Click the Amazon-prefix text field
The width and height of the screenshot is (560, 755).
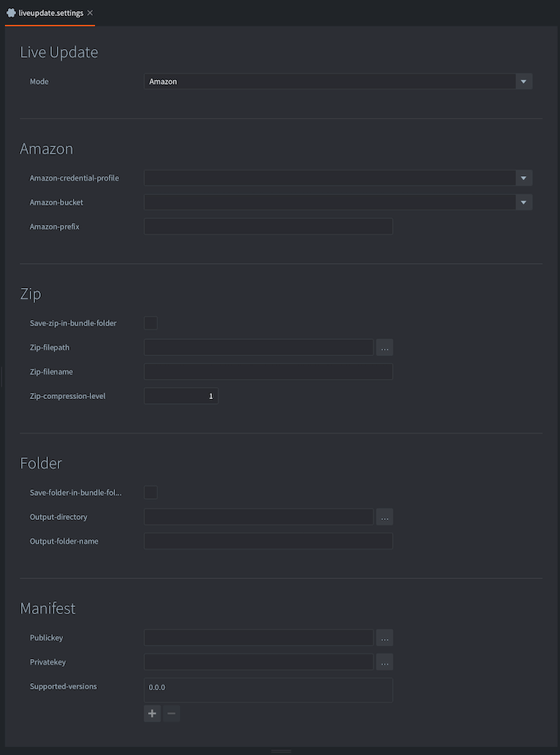click(268, 227)
